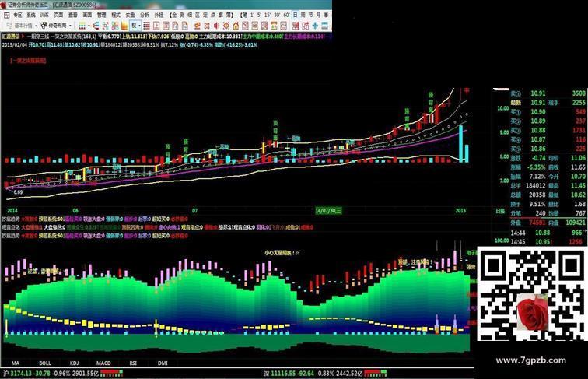Expand the 基本行情 dropdown arrow
This screenshot has width=588, height=379.
[x=36, y=26]
